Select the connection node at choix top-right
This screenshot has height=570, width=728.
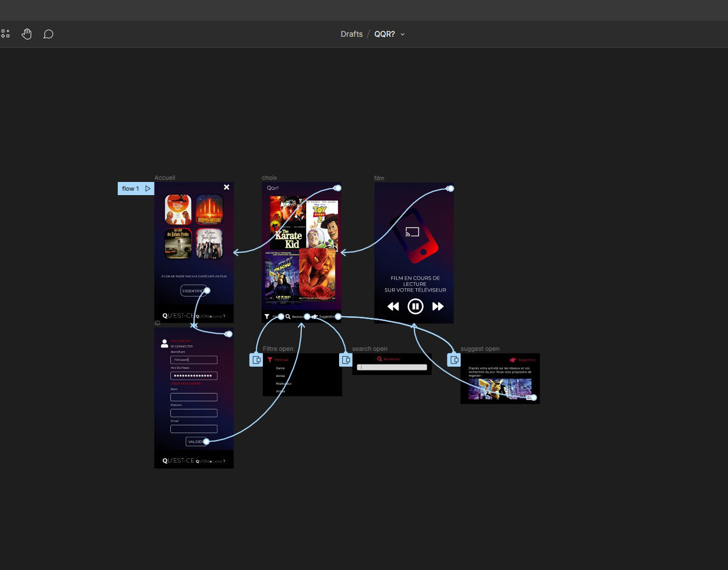tap(338, 188)
